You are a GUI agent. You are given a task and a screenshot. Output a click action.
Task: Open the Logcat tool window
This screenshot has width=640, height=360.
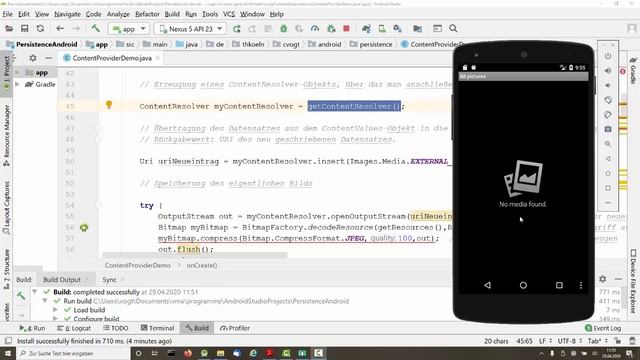point(74,328)
